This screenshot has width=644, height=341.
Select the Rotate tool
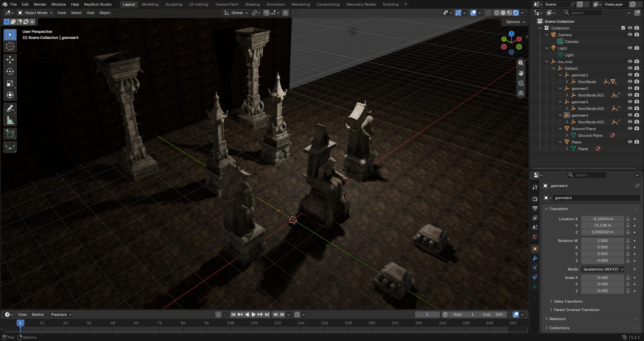tap(10, 71)
